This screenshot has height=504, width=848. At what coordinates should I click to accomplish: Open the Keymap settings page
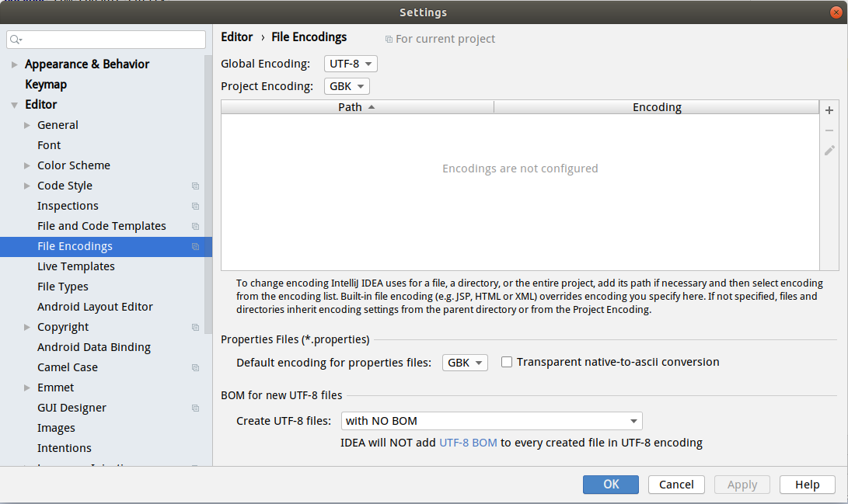[46, 85]
